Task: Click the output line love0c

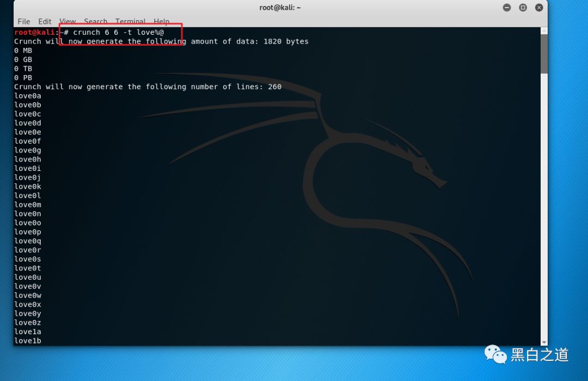Action: [28, 114]
